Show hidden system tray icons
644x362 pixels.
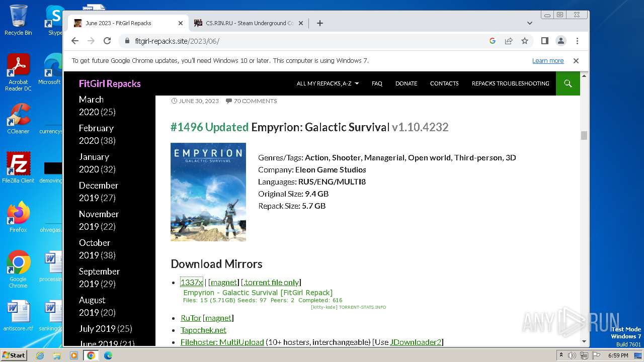(x=561, y=355)
